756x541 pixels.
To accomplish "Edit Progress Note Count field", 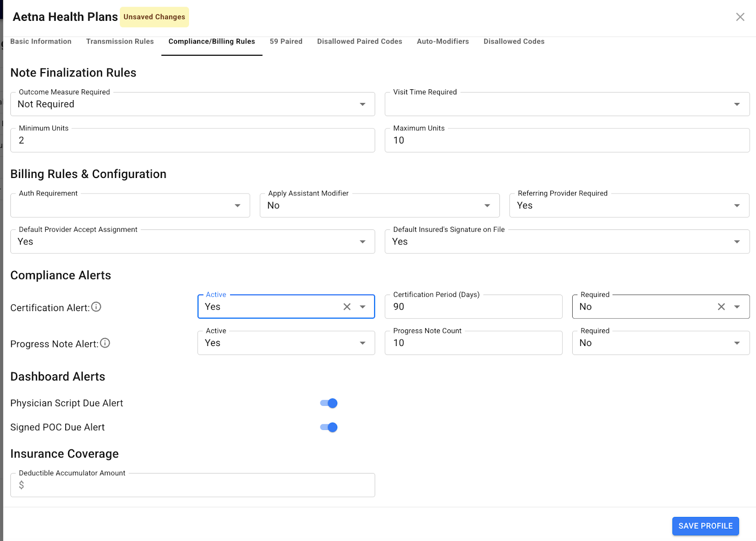I will coord(473,343).
